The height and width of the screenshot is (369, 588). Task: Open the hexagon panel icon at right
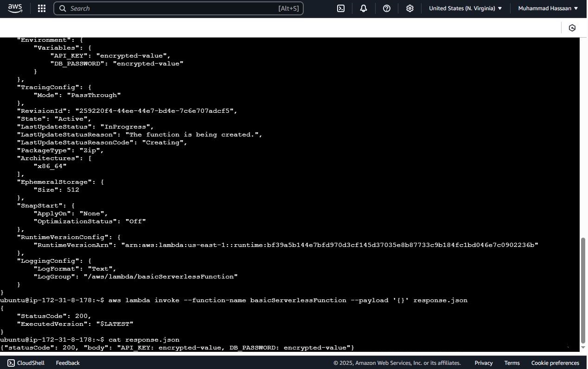tap(572, 28)
